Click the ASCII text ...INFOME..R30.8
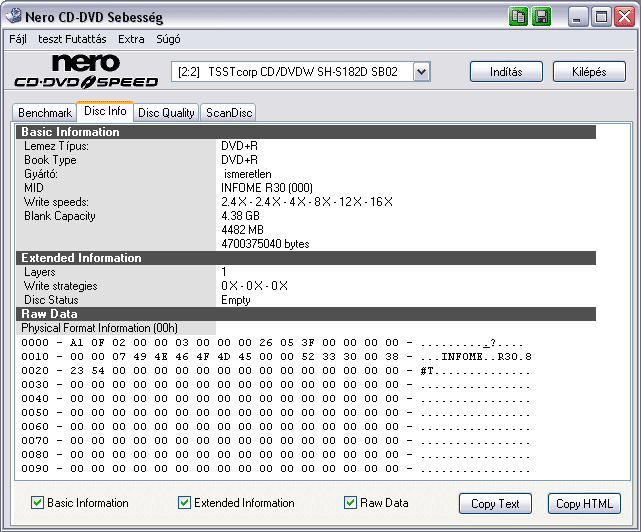 coord(476,357)
